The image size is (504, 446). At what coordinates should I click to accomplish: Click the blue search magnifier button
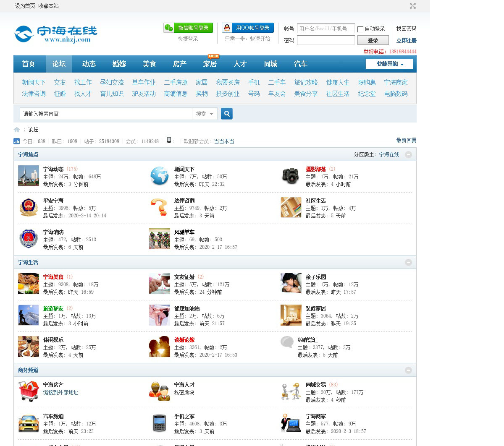click(227, 114)
